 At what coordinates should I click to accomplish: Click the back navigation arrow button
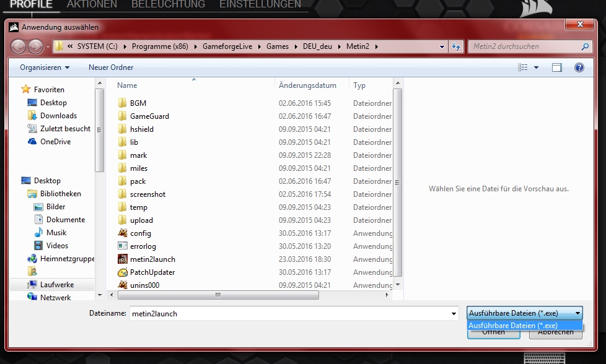tap(18, 46)
